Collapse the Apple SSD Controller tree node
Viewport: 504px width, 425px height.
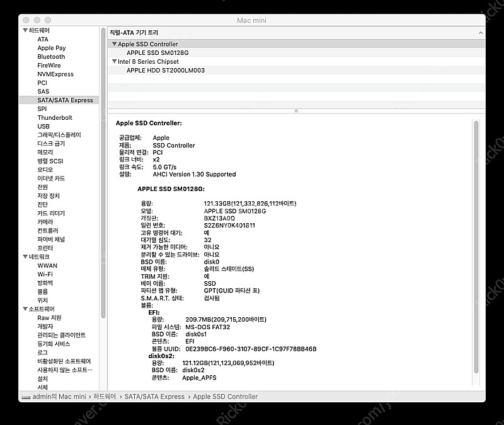[114, 44]
